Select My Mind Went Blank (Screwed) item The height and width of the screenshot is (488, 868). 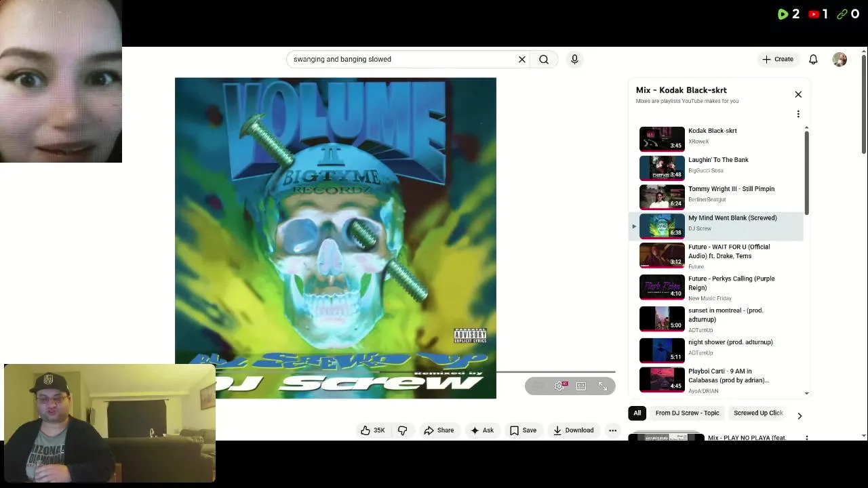point(716,226)
